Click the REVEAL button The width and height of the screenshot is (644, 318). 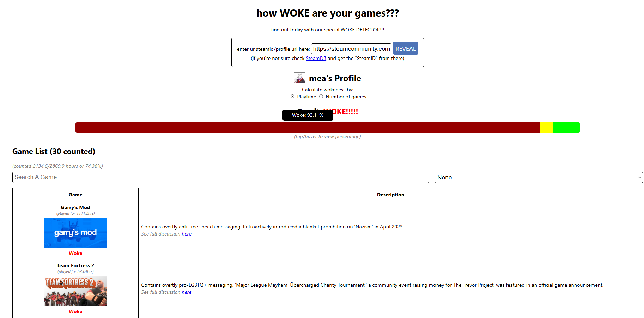coord(406,49)
